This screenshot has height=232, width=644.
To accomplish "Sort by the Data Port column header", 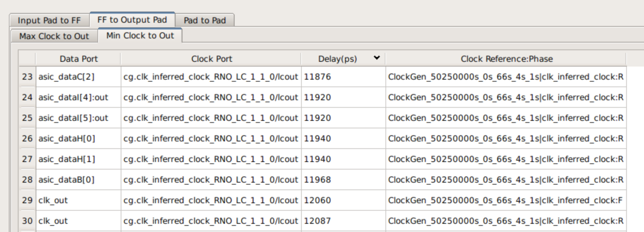I will coord(78,59).
